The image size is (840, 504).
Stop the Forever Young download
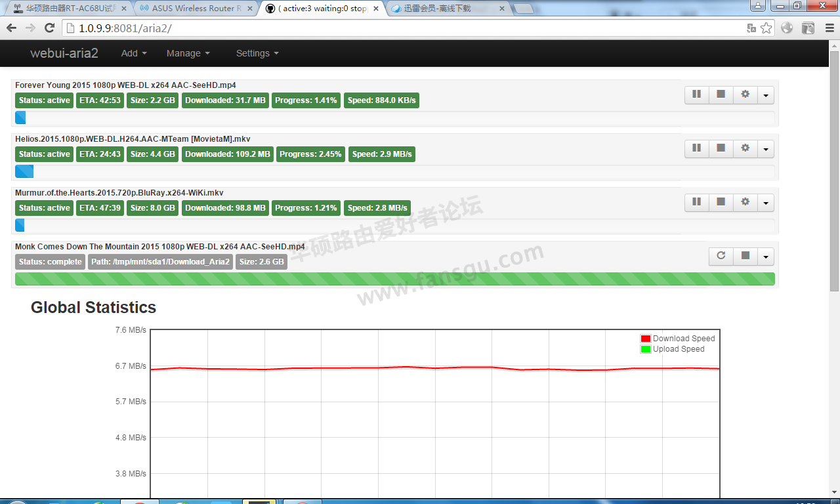coord(721,94)
